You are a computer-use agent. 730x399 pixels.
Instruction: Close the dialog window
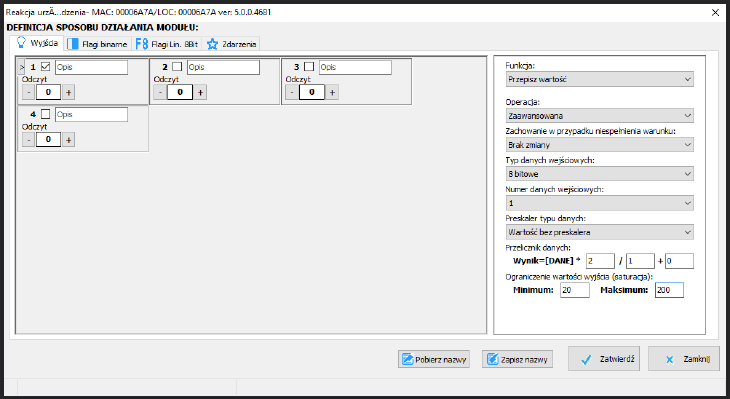716,13
